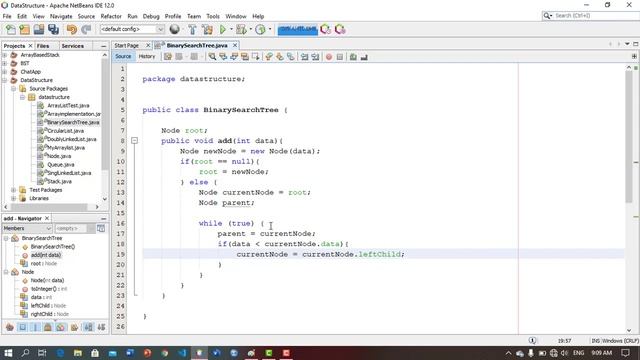
Task: Switch to the Services panel tab
Action: [x=73, y=46]
